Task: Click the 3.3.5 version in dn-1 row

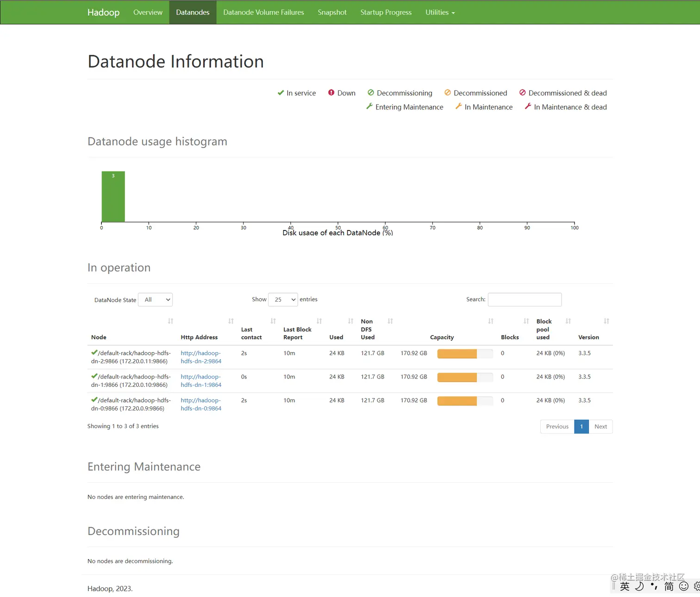Action: coord(584,377)
